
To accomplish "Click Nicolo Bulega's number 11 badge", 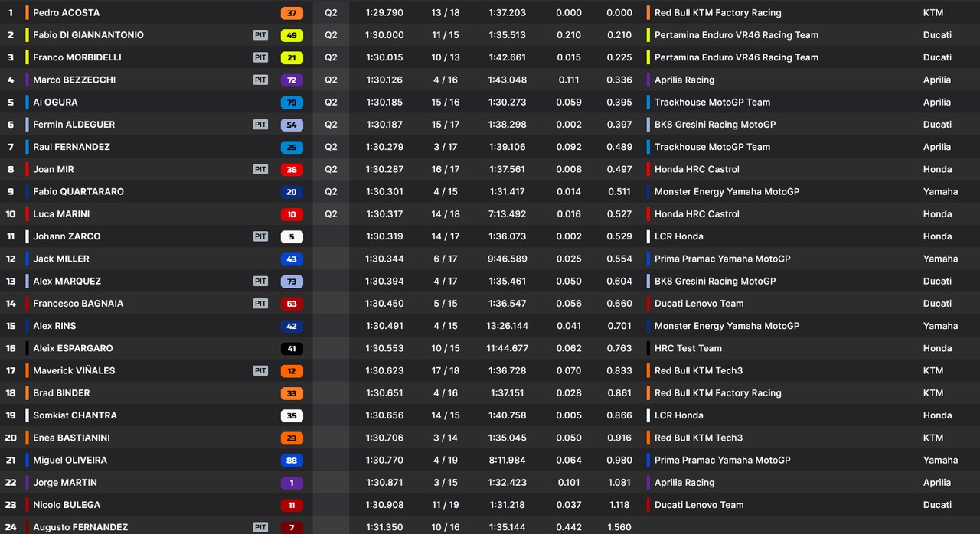I will 292,505.
